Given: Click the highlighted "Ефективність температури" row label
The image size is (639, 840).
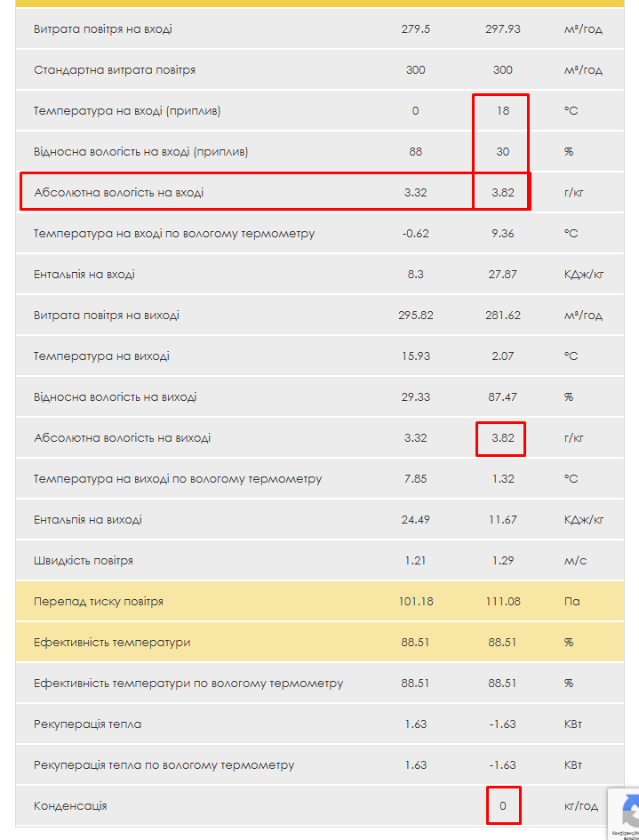Looking at the screenshot, I should 112,643.
